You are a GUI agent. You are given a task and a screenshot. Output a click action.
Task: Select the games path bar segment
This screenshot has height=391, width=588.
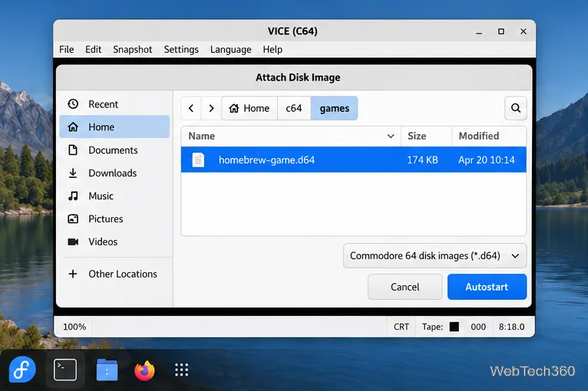(334, 108)
